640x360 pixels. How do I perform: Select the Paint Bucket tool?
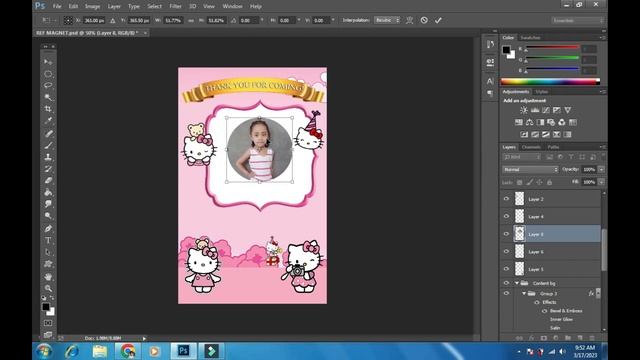pyautogui.click(x=48, y=192)
